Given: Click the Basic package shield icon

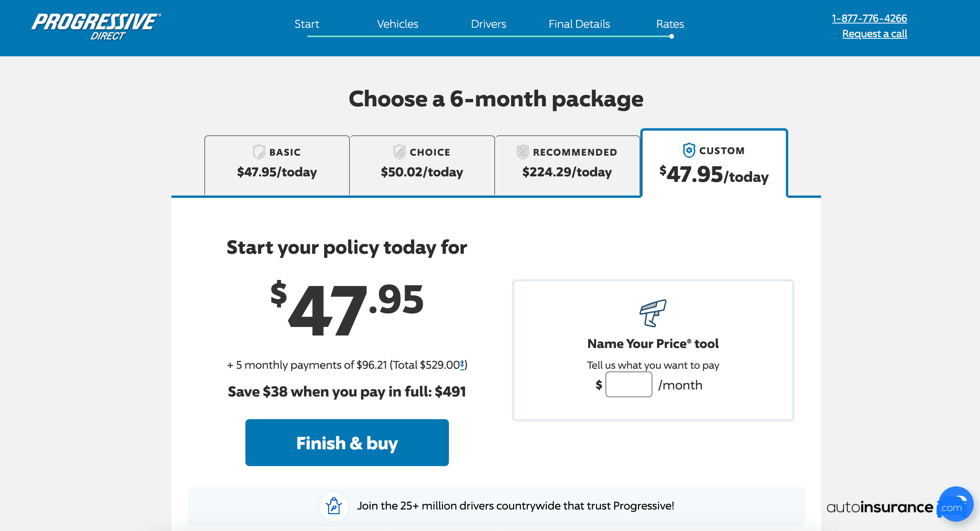Looking at the screenshot, I should 259,152.
